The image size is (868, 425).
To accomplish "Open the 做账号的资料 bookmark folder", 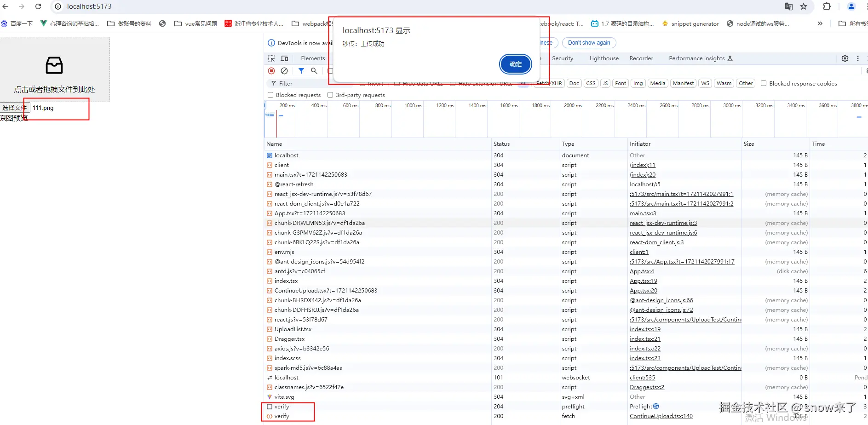I will [x=129, y=23].
